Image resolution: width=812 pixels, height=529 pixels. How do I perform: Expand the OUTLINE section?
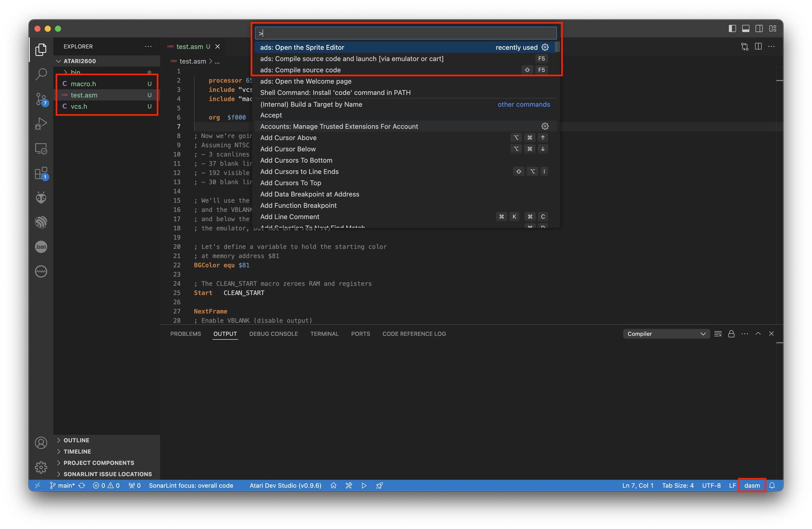point(76,440)
